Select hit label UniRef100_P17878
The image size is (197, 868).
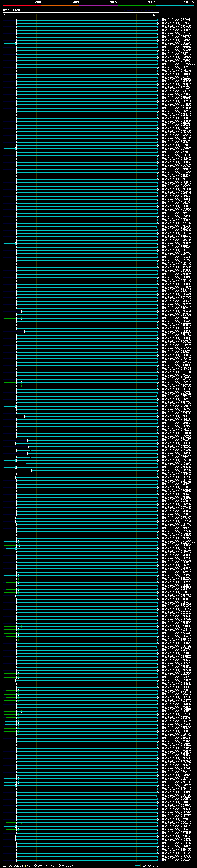[x=177, y=145]
